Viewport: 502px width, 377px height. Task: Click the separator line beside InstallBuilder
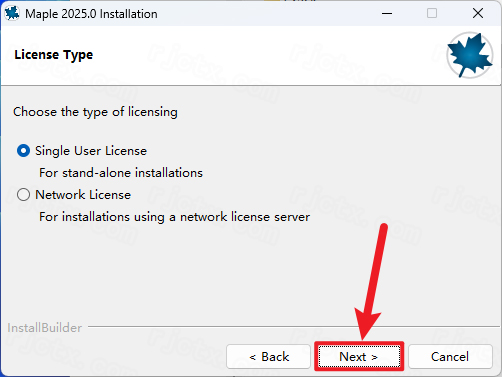[x=293, y=327]
